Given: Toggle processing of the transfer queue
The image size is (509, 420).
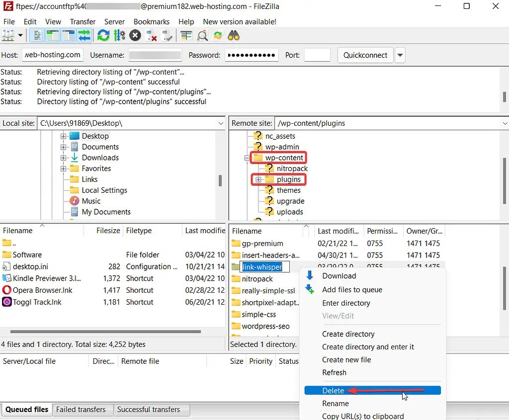Looking at the screenshot, I should pyautogui.click(x=119, y=35).
